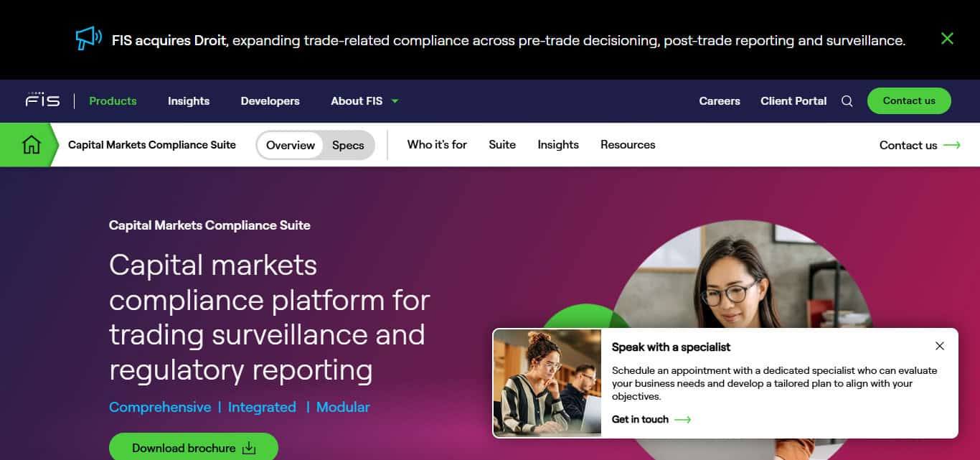This screenshot has height=460, width=980.
Task: Click the Modular tagline text
Action: point(343,407)
